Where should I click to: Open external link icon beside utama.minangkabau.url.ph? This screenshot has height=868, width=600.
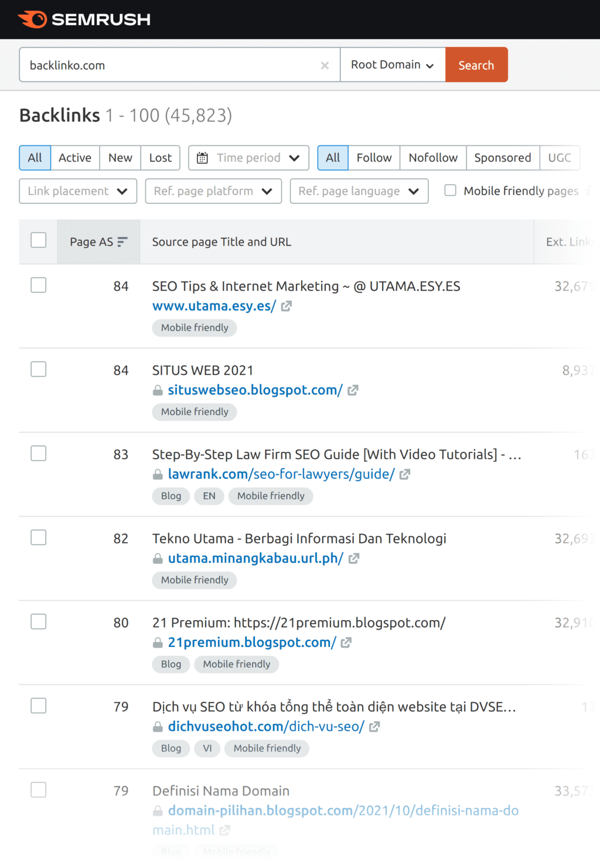354,558
